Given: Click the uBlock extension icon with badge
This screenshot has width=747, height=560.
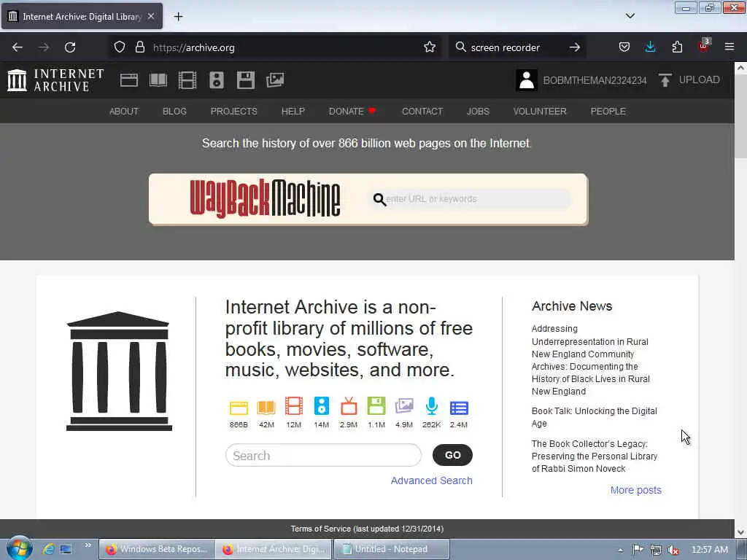Looking at the screenshot, I should (x=704, y=46).
